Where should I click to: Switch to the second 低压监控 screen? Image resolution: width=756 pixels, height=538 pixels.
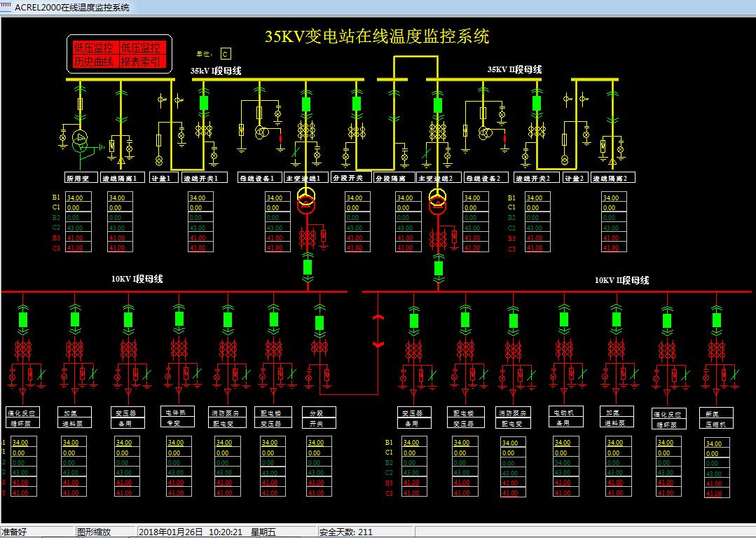click(142, 48)
